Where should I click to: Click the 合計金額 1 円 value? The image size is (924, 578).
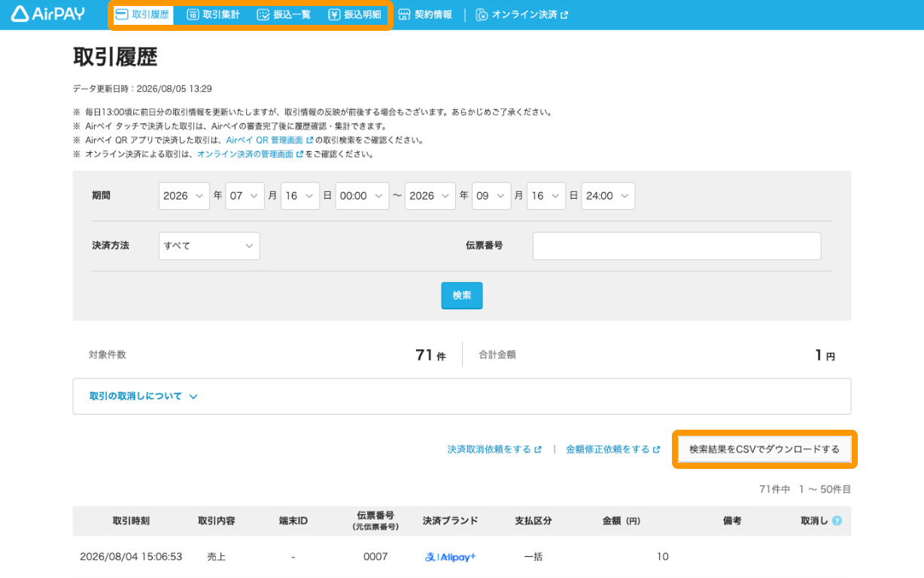[825, 355]
